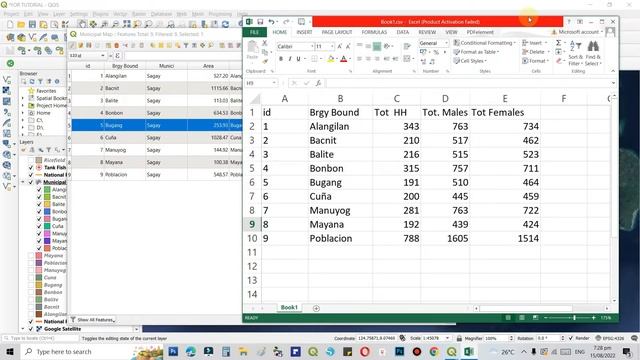The height and width of the screenshot is (360, 640).
Task: Toggle editing pencil in attribute table
Action: [72, 45]
